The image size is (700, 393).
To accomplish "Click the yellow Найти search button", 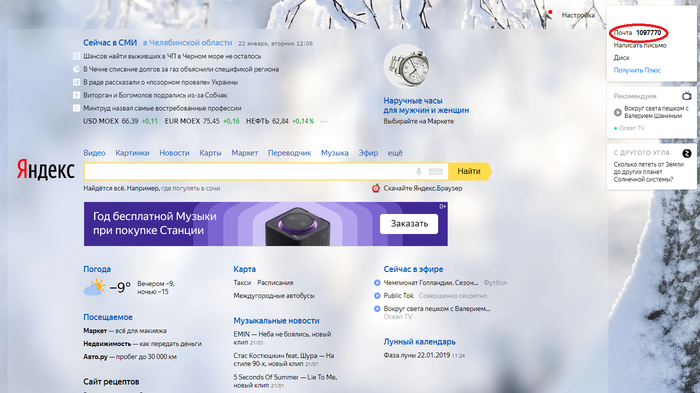I will click(x=470, y=171).
